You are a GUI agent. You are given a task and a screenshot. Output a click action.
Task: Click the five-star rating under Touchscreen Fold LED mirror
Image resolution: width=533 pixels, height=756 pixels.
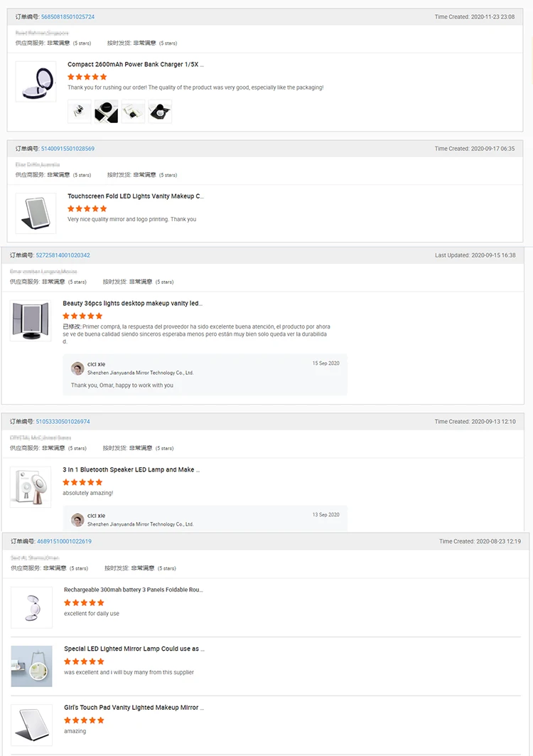(x=87, y=208)
